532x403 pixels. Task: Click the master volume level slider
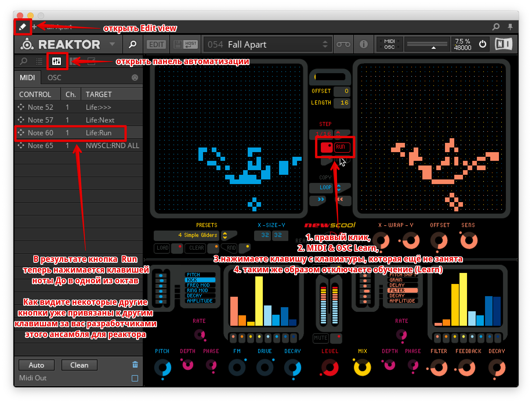(x=427, y=44)
